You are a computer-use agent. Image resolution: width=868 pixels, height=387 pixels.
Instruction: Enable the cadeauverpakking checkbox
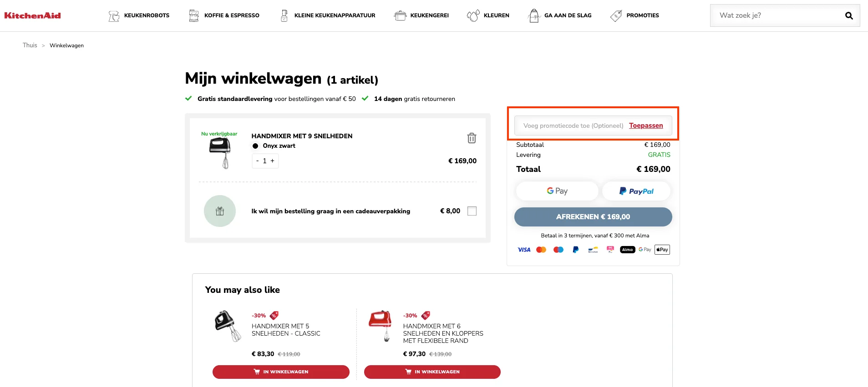tap(472, 211)
